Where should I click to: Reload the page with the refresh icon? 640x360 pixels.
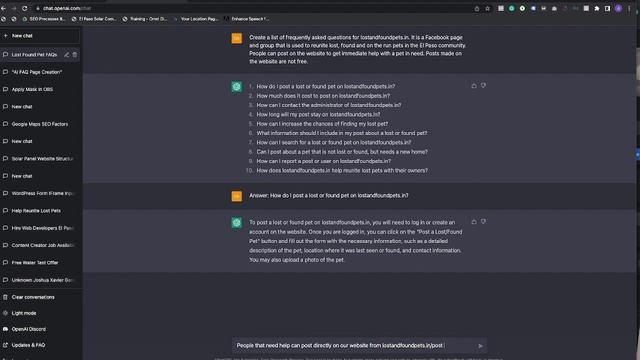(x=24, y=8)
